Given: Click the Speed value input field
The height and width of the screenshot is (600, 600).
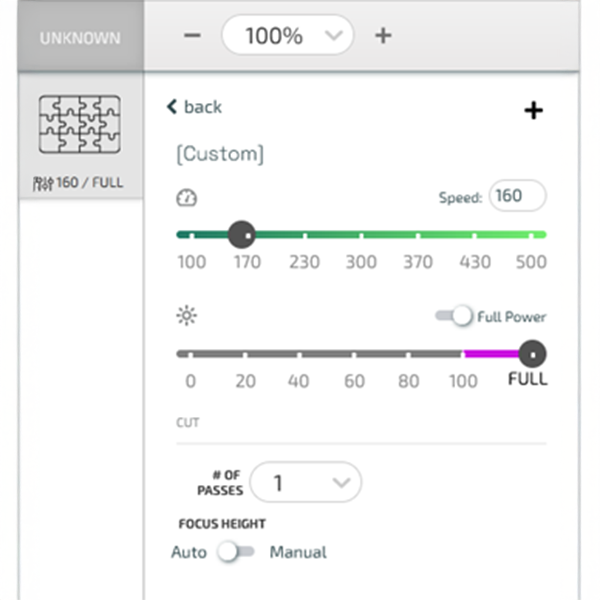Looking at the screenshot, I should pos(517,196).
